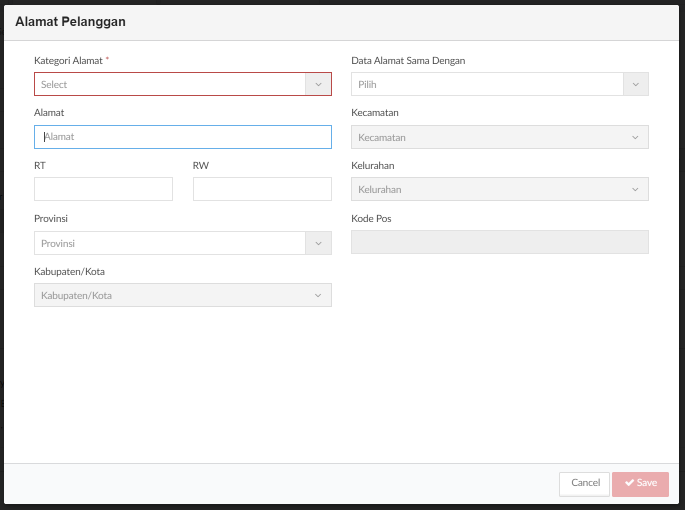The image size is (685, 510).
Task: Click into the RW input box
Action: (x=262, y=189)
